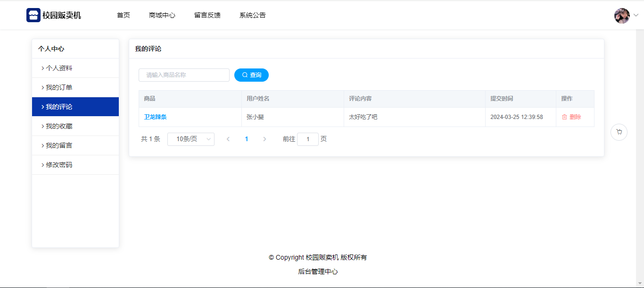Select 我的订单 in the sidebar

[x=59, y=87]
